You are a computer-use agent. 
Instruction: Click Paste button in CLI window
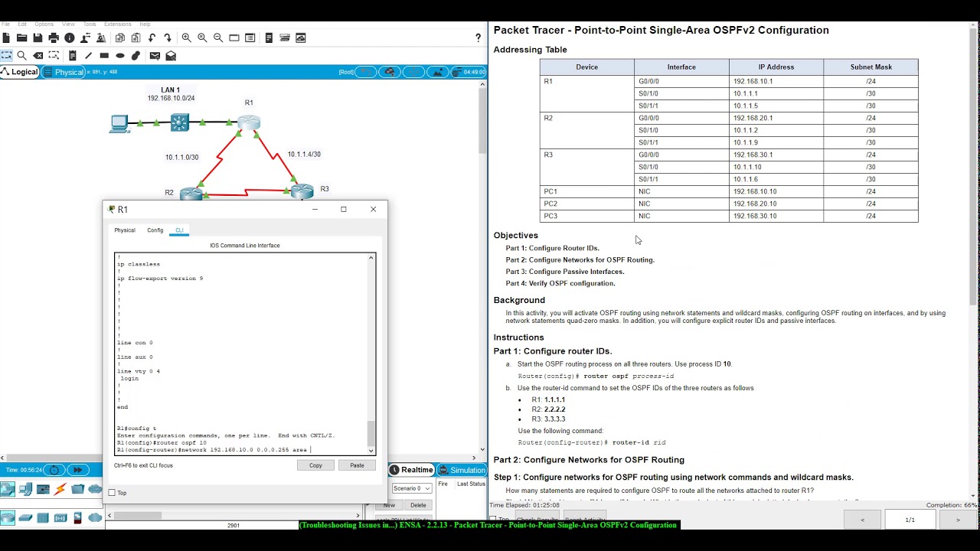click(357, 465)
